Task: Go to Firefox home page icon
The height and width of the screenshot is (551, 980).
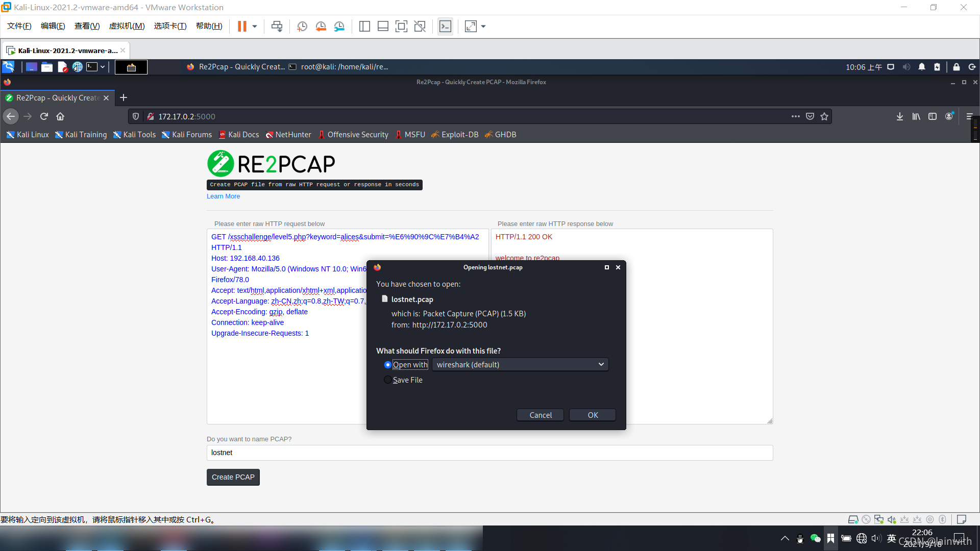Action: [60, 116]
